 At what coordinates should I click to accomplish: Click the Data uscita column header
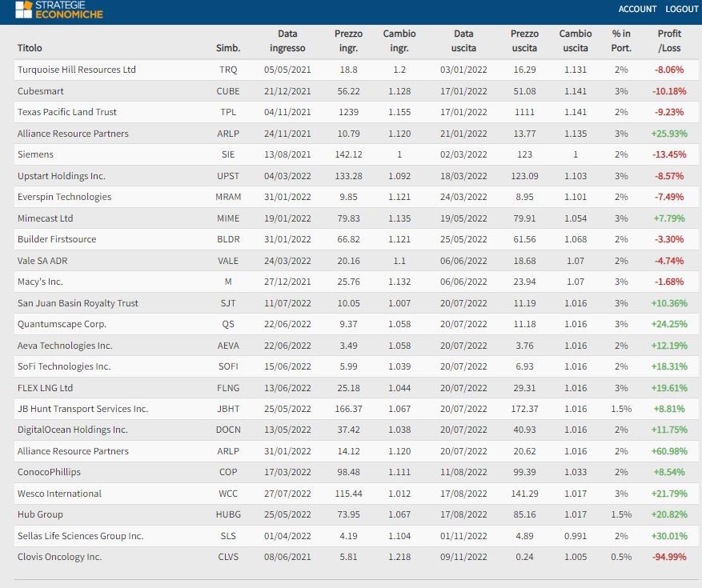463,41
